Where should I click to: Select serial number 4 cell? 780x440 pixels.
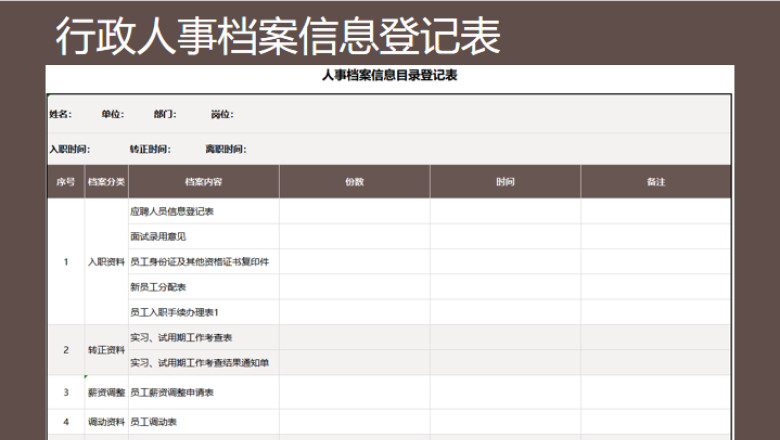pyautogui.click(x=66, y=422)
